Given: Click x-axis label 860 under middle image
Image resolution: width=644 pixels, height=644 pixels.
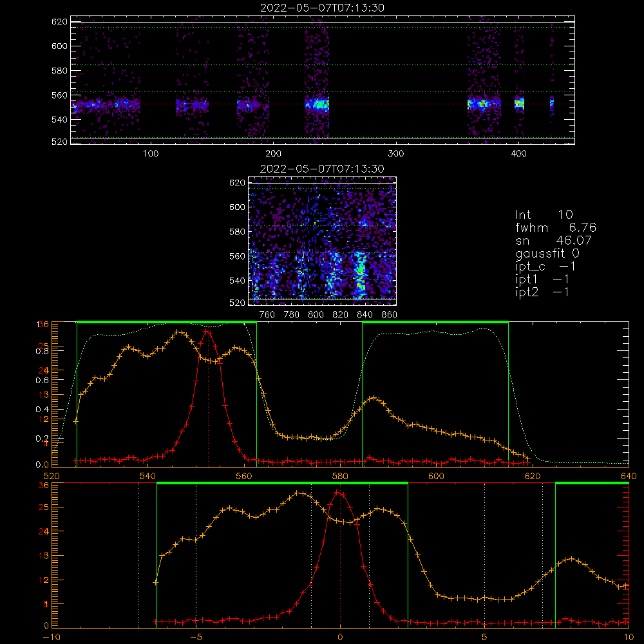Looking at the screenshot, I should [390, 315].
